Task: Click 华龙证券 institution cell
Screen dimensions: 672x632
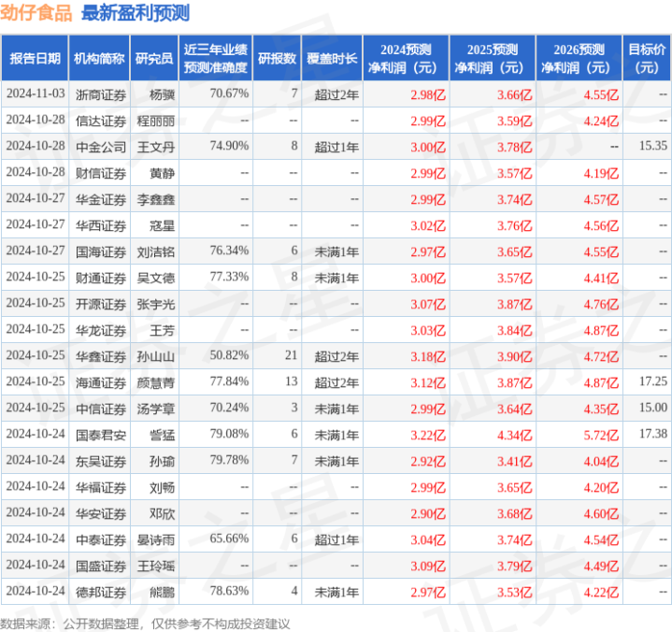Action: pyautogui.click(x=101, y=331)
